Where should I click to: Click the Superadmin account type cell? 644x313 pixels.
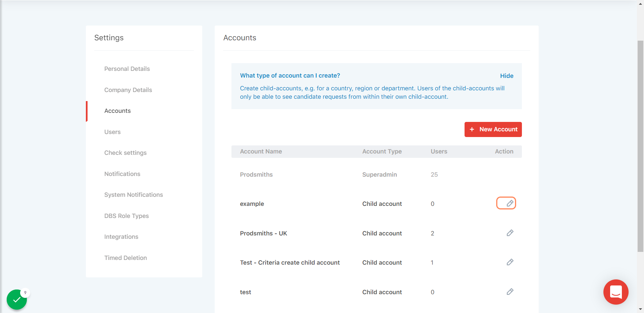[x=380, y=175]
